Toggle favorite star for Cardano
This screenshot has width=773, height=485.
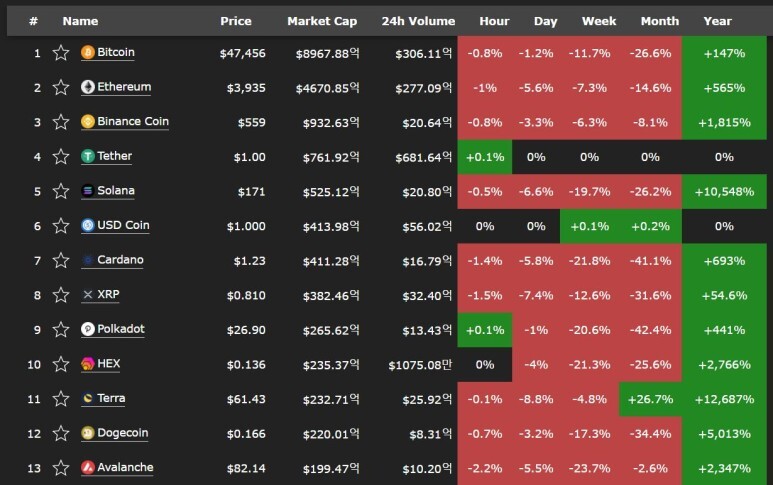tap(61, 260)
